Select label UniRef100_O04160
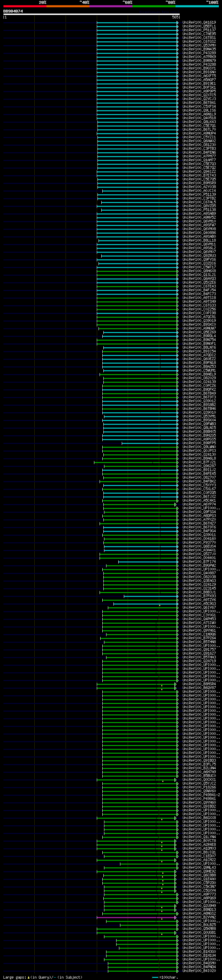Viewport: 222px width, 980px height. click(x=199, y=539)
